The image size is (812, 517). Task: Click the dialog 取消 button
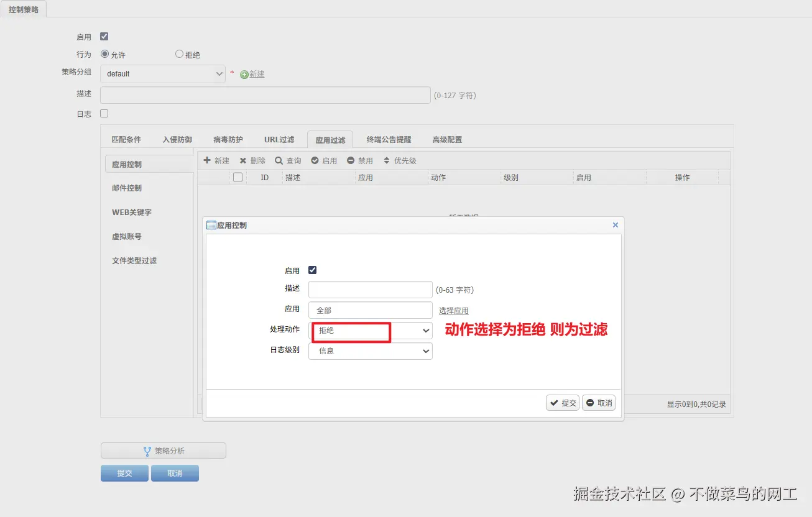click(599, 403)
